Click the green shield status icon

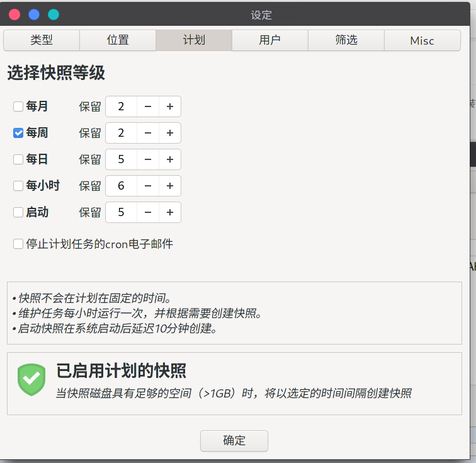(x=31, y=379)
